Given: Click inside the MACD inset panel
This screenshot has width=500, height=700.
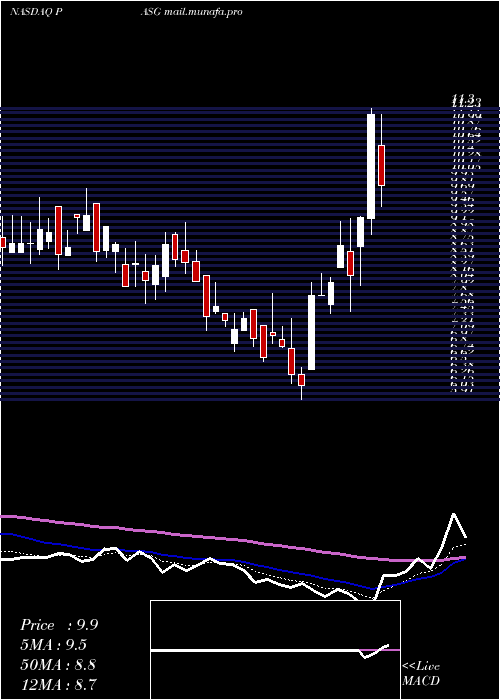Looking at the screenshot, I should click(275, 650).
